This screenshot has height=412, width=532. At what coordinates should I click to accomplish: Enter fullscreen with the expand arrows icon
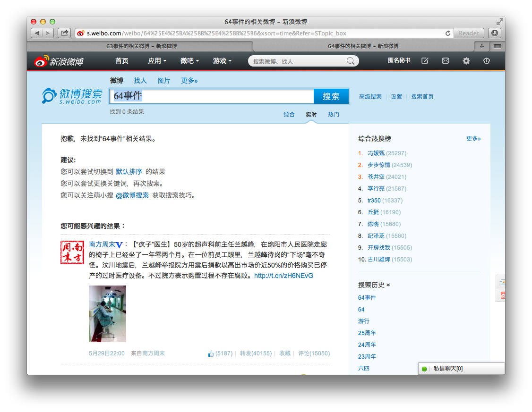tap(499, 22)
